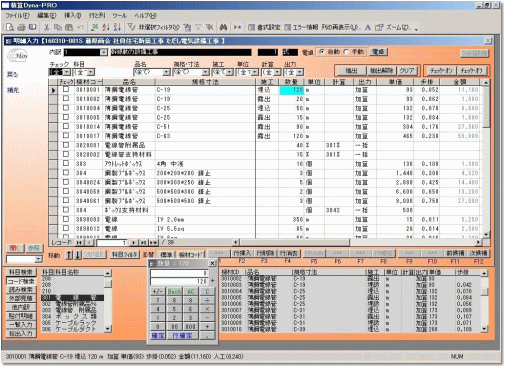
Task: Open the 計算 filter dropdown
Action: coord(278,72)
